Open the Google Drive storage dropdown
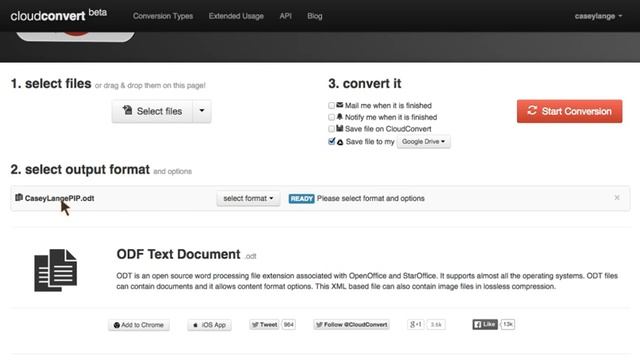 [x=423, y=142]
